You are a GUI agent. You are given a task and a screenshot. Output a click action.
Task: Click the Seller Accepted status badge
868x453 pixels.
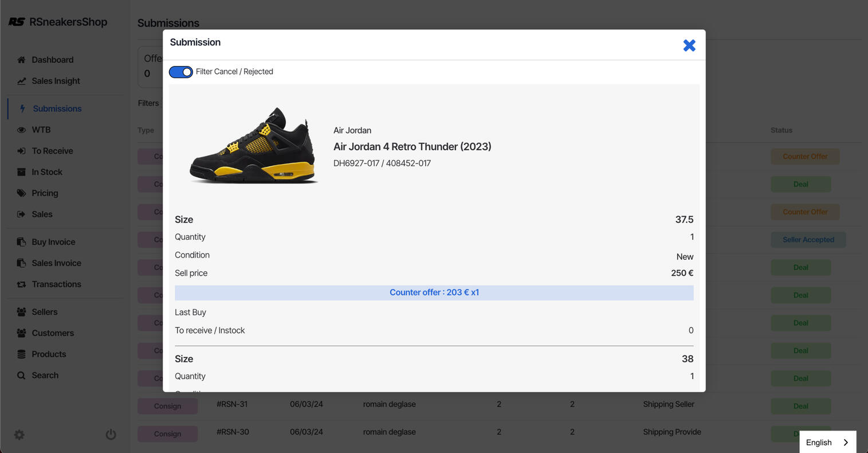click(808, 240)
